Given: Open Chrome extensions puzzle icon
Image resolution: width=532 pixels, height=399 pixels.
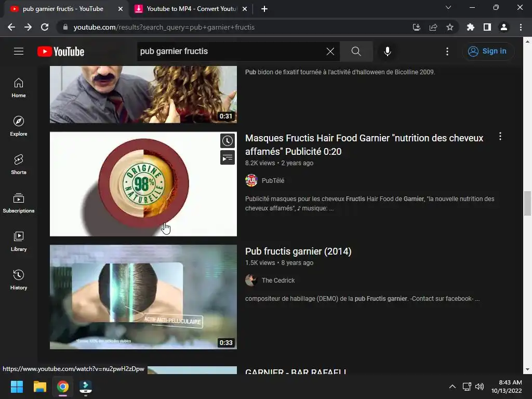Looking at the screenshot, I should (470, 27).
